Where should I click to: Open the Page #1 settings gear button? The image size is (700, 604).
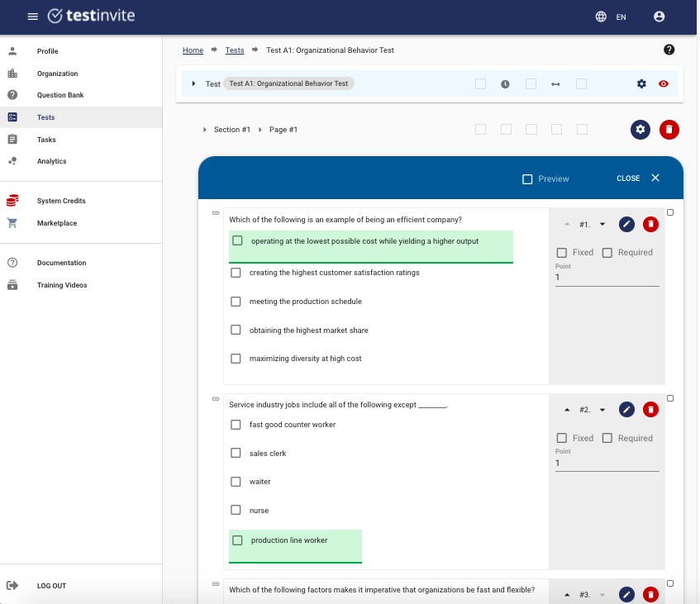(640, 130)
